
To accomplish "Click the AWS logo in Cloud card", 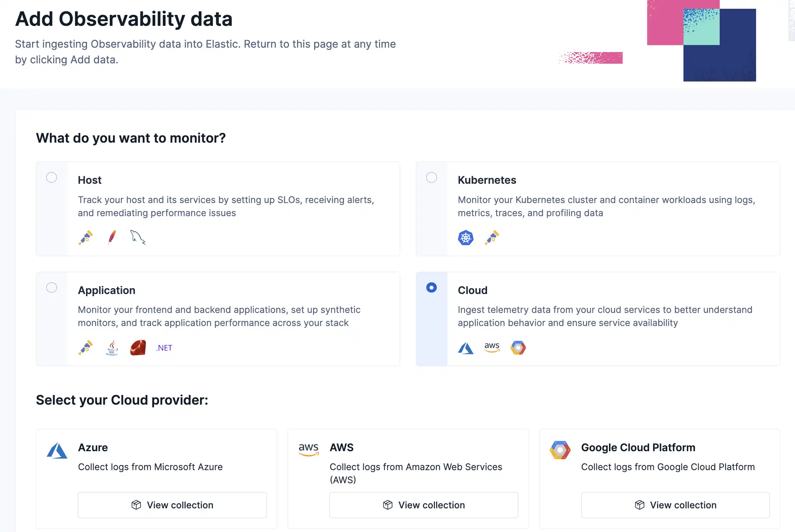I will coord(492,347).
